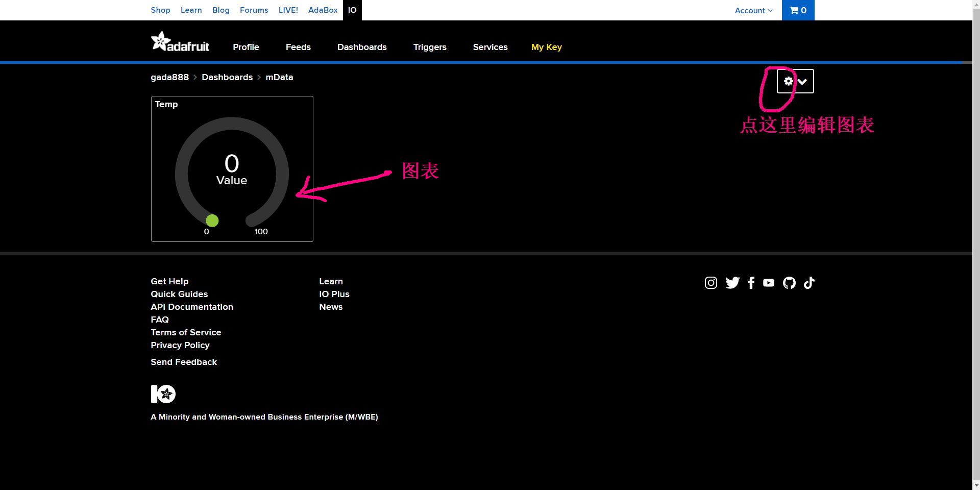980x490 pixels.
Task: Open the LIVE! link
Action: (x=288, y=10)
